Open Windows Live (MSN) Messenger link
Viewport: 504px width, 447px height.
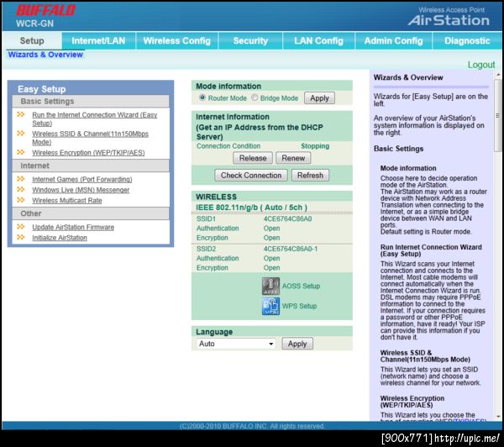tap(81, 190)
